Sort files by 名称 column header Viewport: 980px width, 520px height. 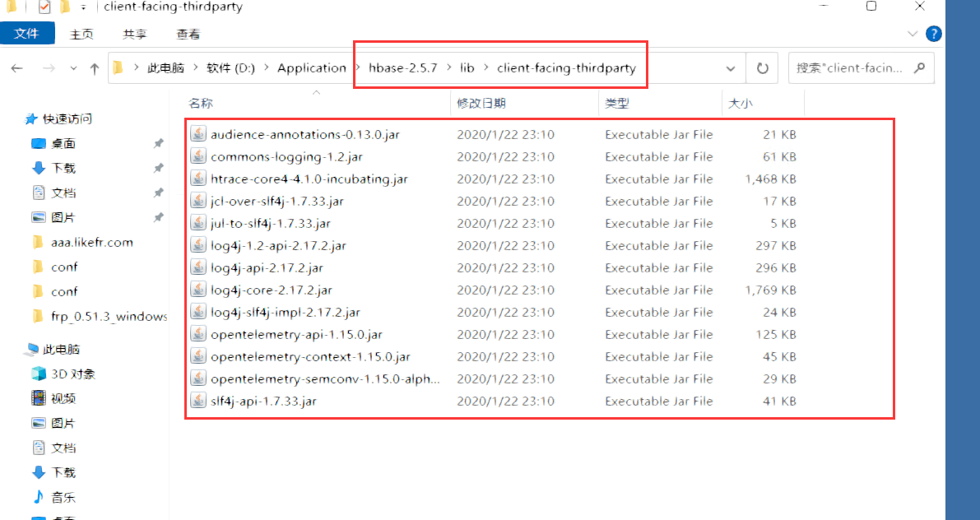[x=202, y=103]
